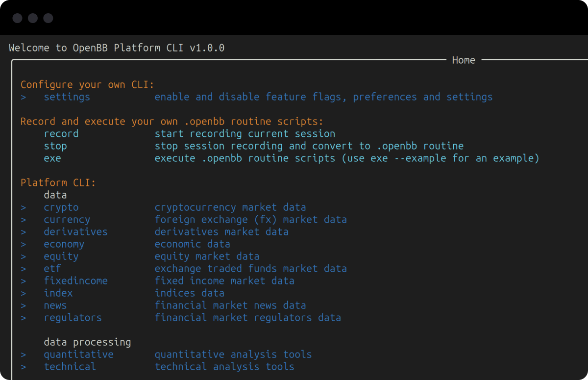Open the economy data section
The height and width of the screenshot is (380, 588).
click(64, 244)
